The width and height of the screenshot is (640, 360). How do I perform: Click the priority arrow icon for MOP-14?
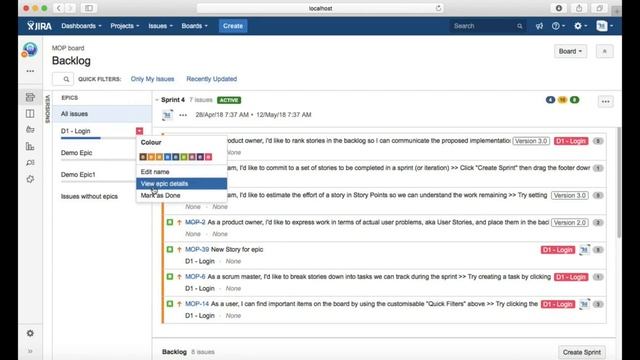pos(179,304)
